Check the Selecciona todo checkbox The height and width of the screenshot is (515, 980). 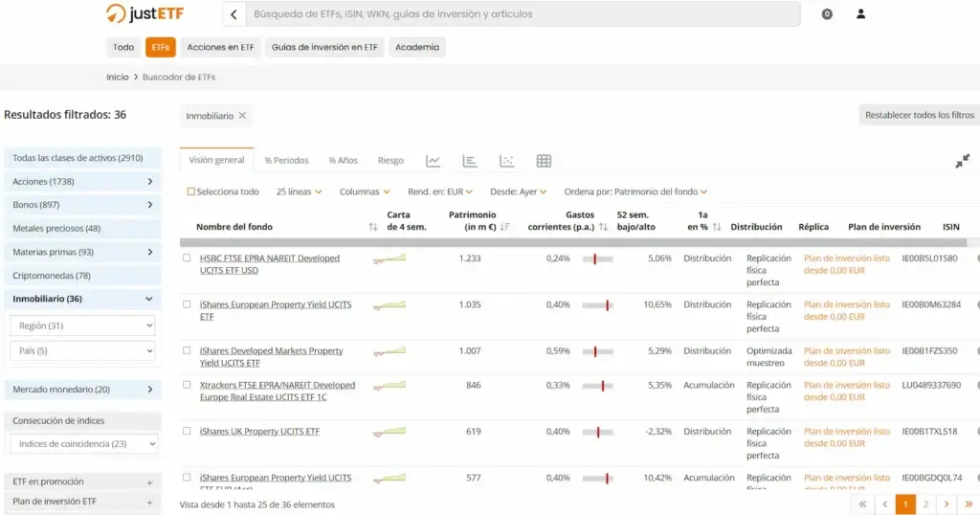tap(190, 191)
